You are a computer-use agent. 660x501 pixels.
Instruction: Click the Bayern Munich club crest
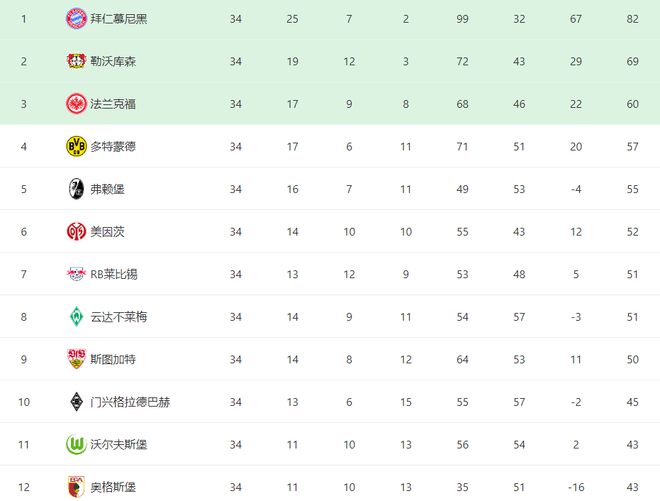76,19
